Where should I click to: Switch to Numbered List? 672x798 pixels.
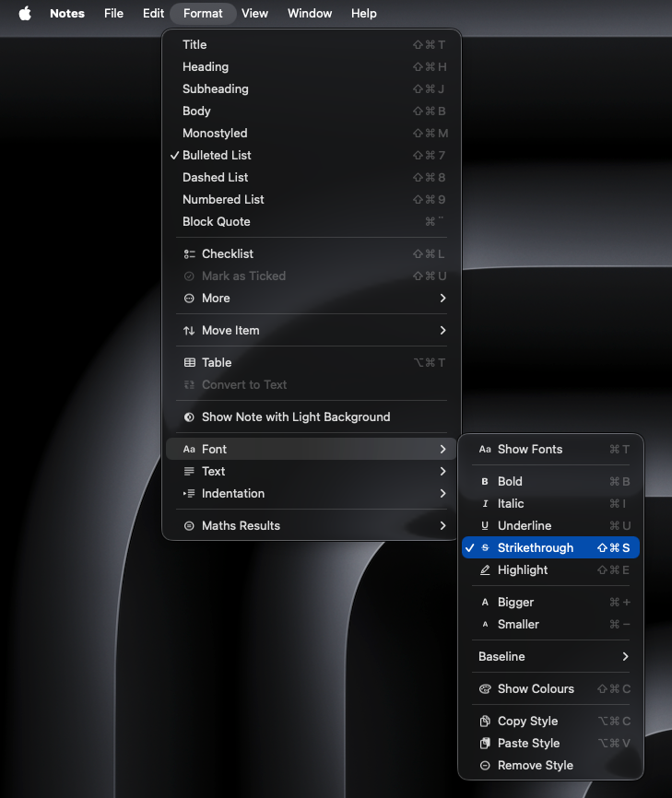click(x=311, y=199)
